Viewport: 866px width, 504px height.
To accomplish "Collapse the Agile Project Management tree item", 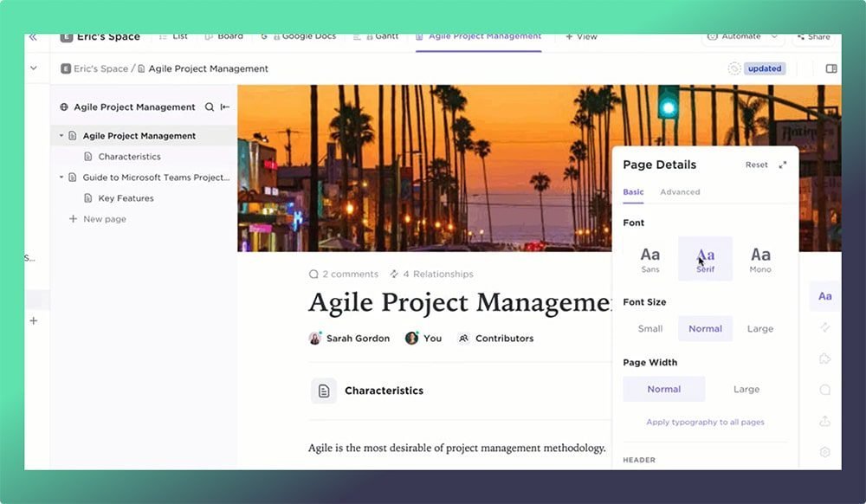I will tap(61, 135).
